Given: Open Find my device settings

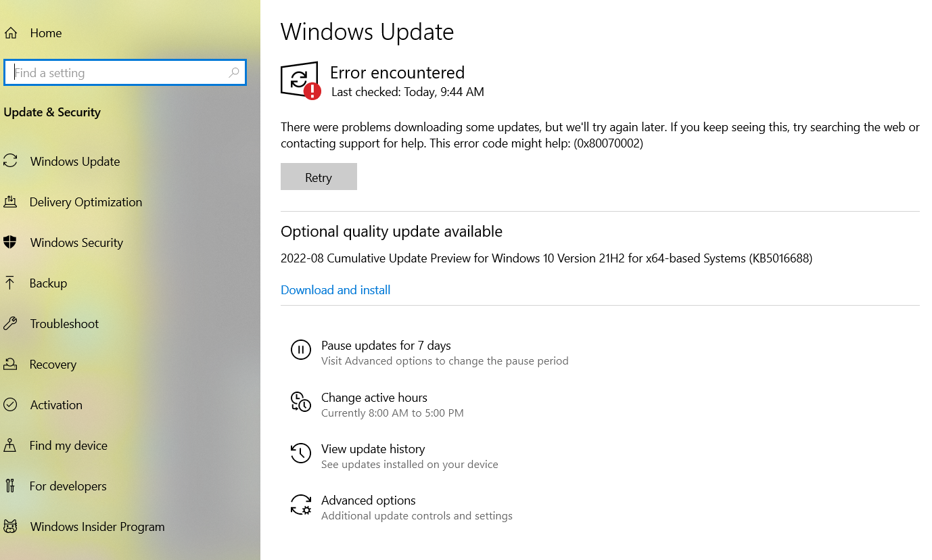Looking at the screenshot, I should [68, 445].
